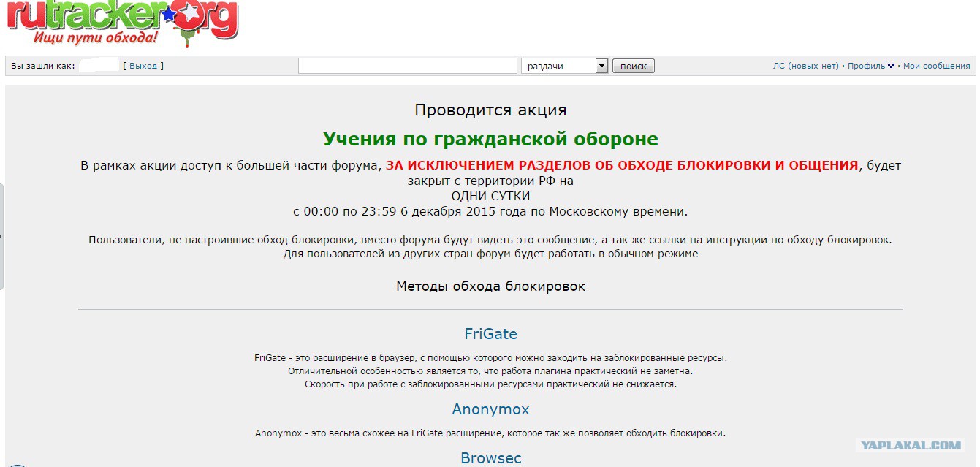Open the FriGate bypass method link
The height and width of the screenshot is (467, 980).
[491, 334]
